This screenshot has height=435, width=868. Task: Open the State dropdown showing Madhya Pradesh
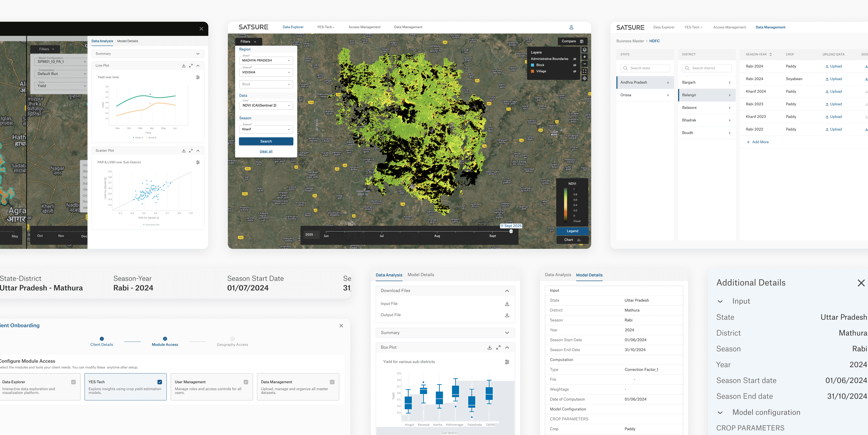pos(266,60)
